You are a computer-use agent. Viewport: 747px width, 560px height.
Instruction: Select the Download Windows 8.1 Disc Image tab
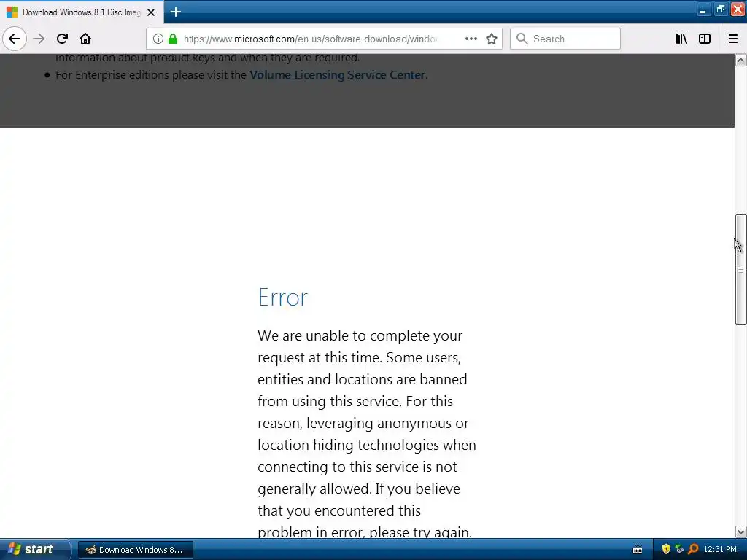82,12
